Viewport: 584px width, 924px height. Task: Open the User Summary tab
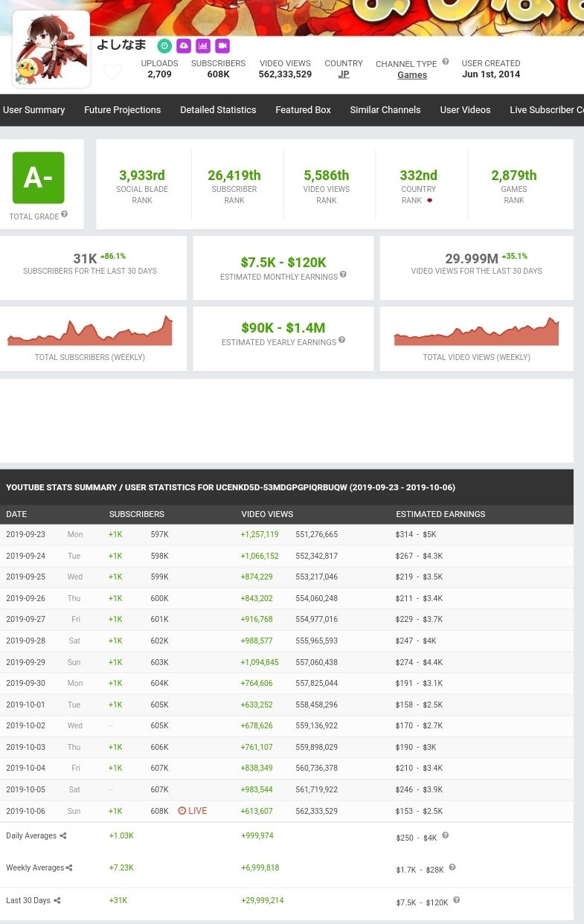[33, 109]
